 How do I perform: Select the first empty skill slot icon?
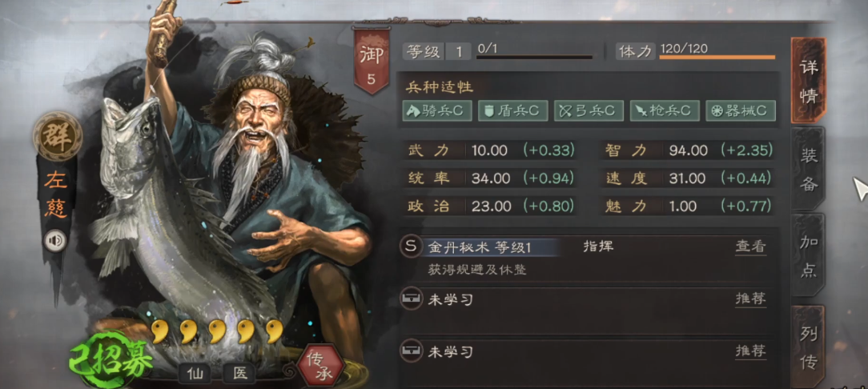pyautogui.click(x=411, y=299)
